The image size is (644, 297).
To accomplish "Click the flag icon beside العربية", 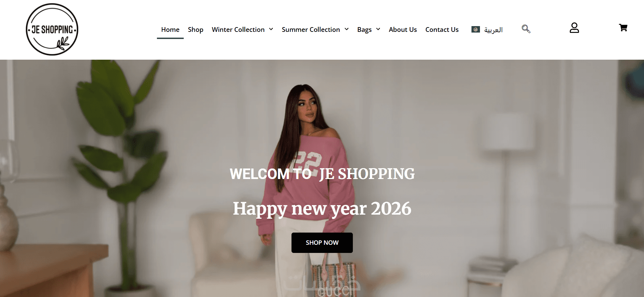I will (476, 29).
